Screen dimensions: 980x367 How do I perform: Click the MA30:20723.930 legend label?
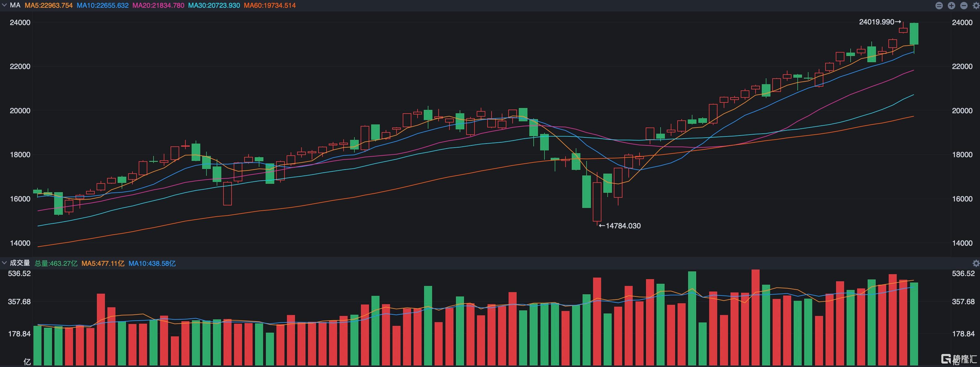(214, 5)
